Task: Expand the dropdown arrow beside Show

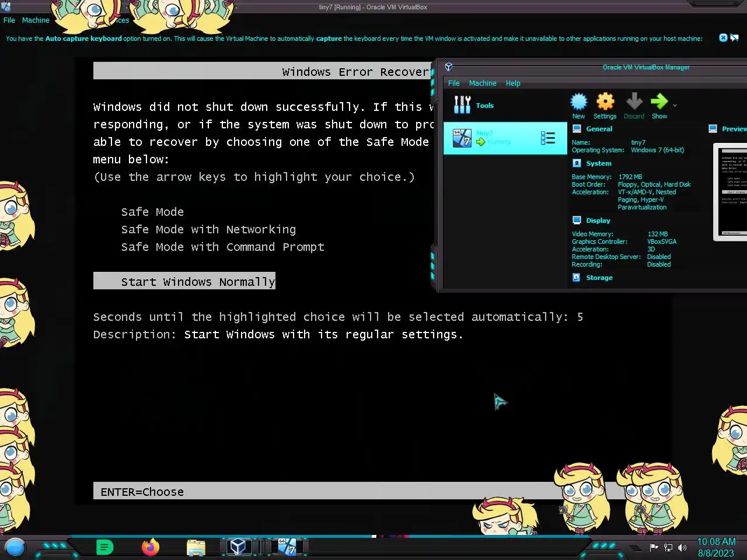Action: (x=675, y=106)
